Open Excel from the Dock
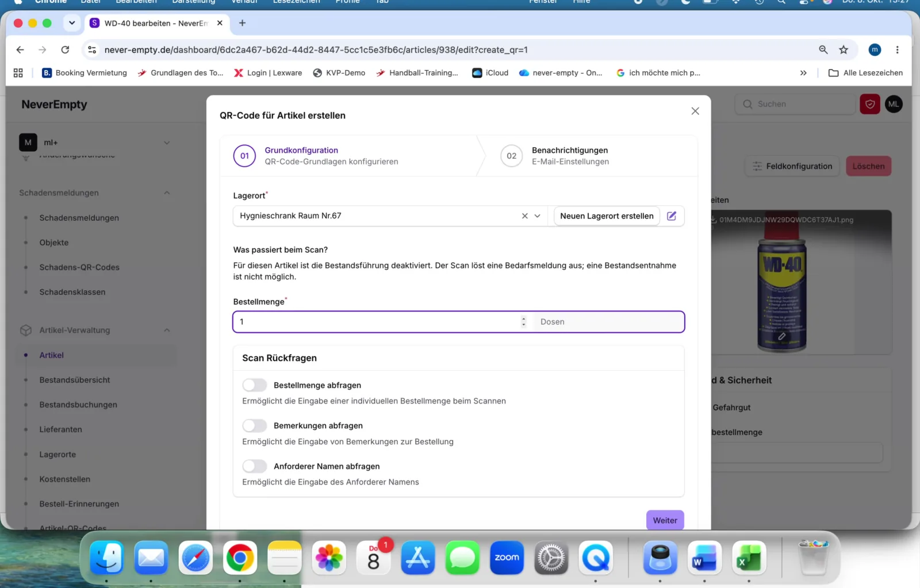920x588 pixels. (x=749, y=558)
